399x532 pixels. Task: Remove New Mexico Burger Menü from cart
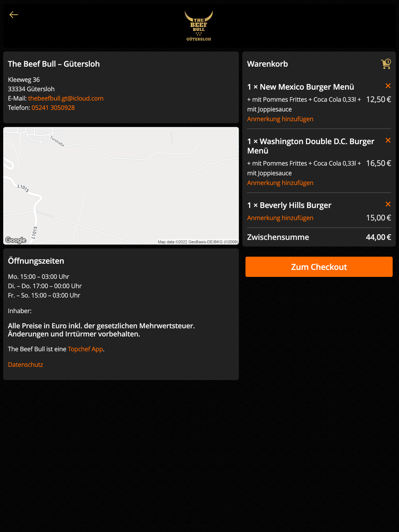tap(388, 86)
